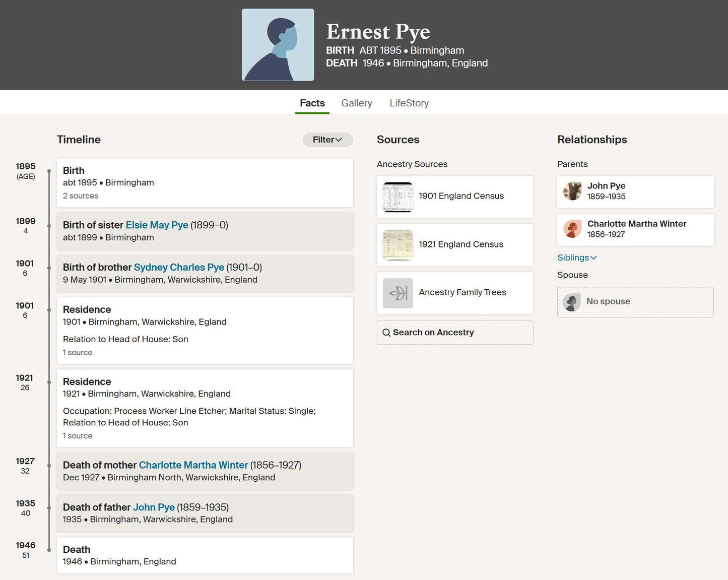Expand the Siblings list
Image resolution: width=728 pixels, height=580 pixels.
(577, 257)
